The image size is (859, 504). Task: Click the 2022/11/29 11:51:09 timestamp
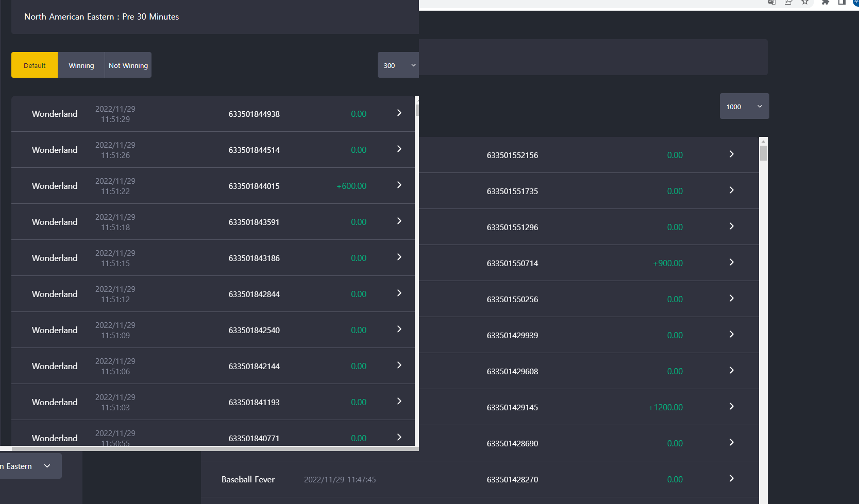pos(115,330)
